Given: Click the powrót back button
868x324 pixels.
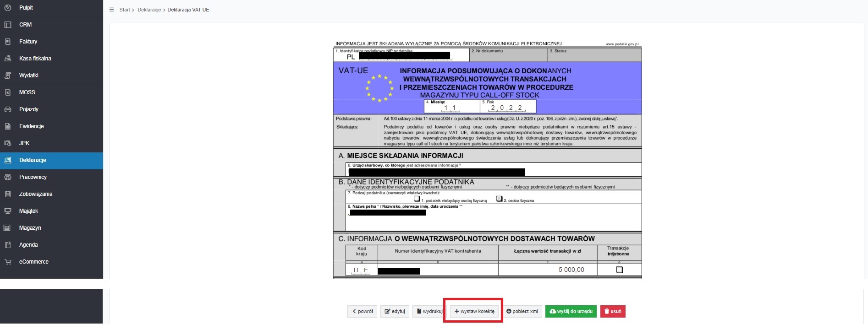Looking at the screenshot, I should [362, 311].
